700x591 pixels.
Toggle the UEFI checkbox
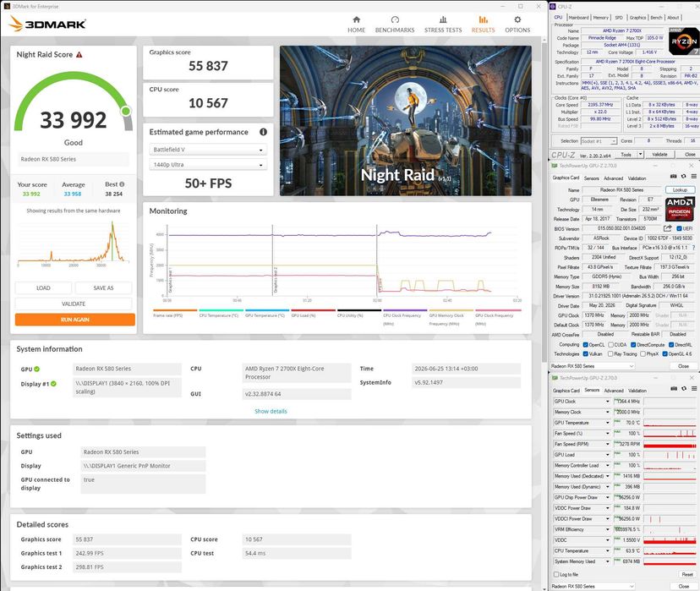(x=679, y=228)
